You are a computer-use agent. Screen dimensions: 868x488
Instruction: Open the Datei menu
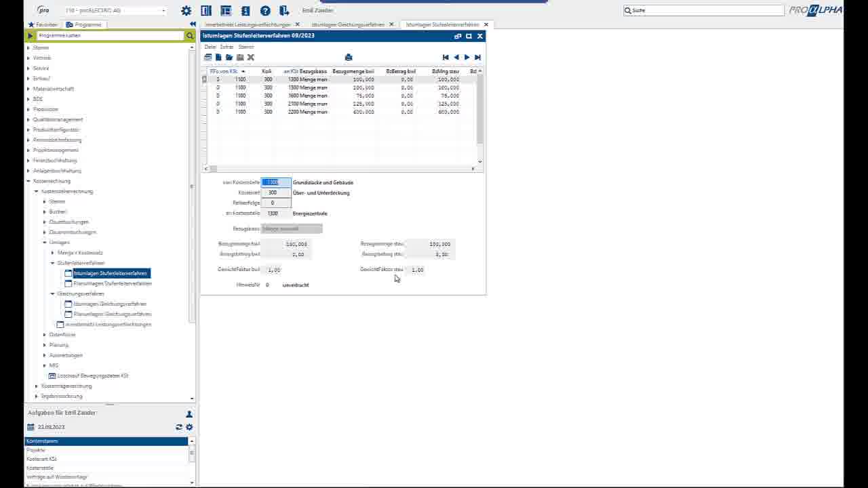point(210,47)
